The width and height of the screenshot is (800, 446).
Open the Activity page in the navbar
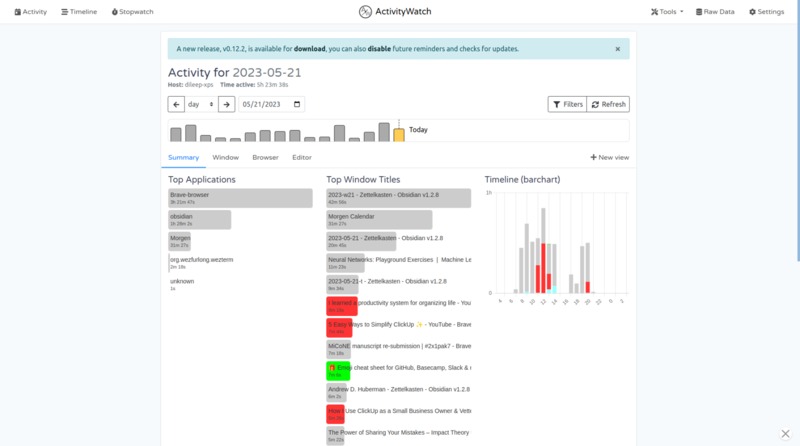click(31, 12)
